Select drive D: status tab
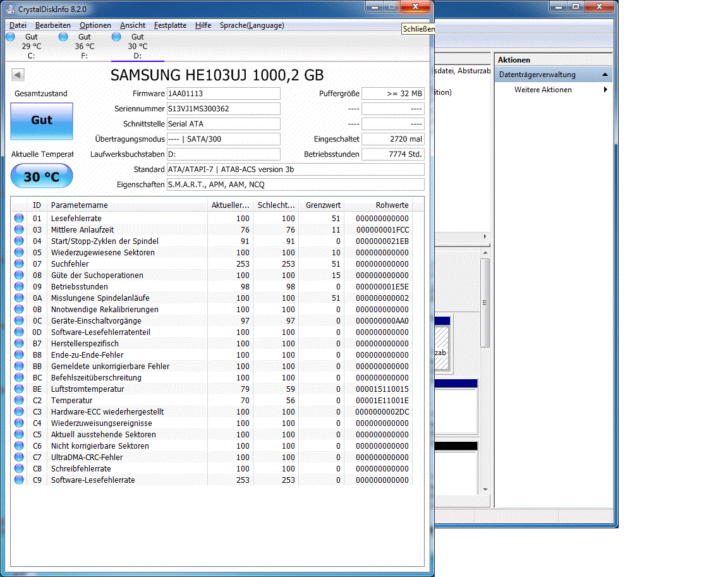Screen dimensions: 728x577 coord(137,46)
